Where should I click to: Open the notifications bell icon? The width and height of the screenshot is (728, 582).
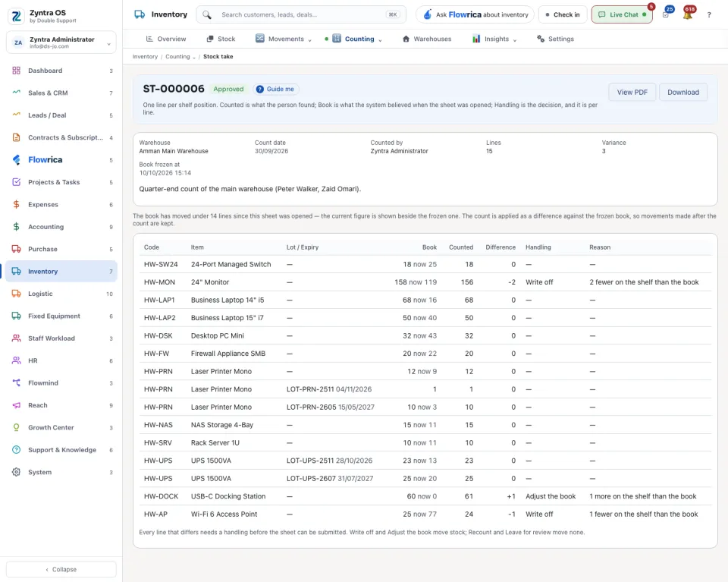[688, 15]
